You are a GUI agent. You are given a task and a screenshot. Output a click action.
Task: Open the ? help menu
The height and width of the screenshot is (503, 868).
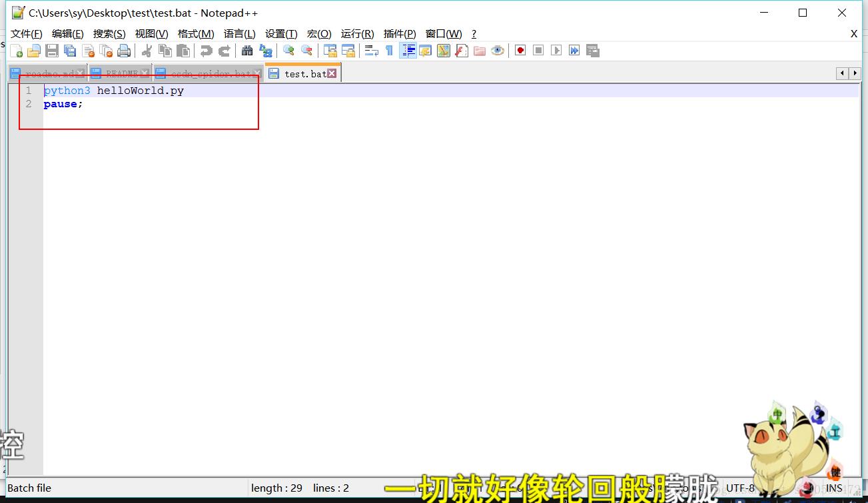click(474, 34)
